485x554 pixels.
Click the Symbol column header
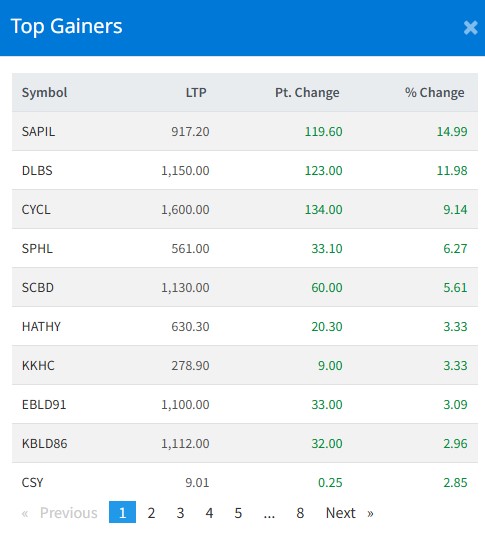45,93
